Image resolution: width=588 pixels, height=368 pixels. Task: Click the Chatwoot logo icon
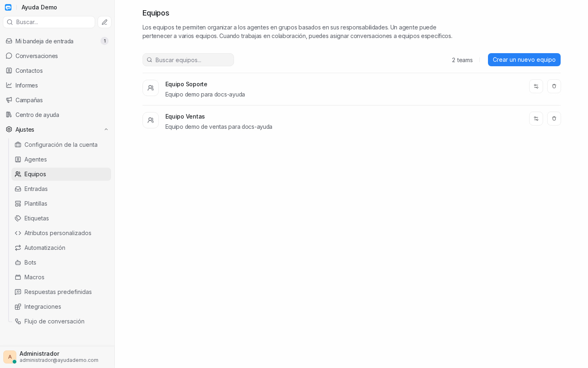pos(8,7)
